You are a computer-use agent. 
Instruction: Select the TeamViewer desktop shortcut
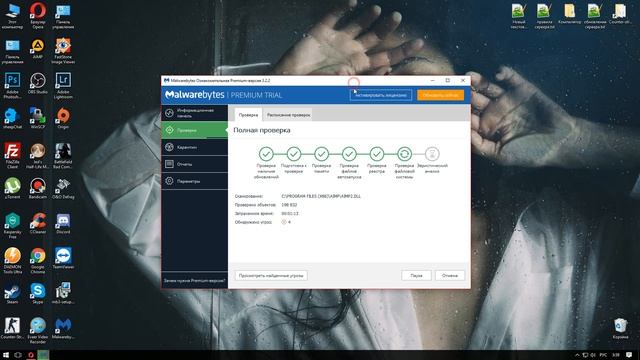(63, 258)
